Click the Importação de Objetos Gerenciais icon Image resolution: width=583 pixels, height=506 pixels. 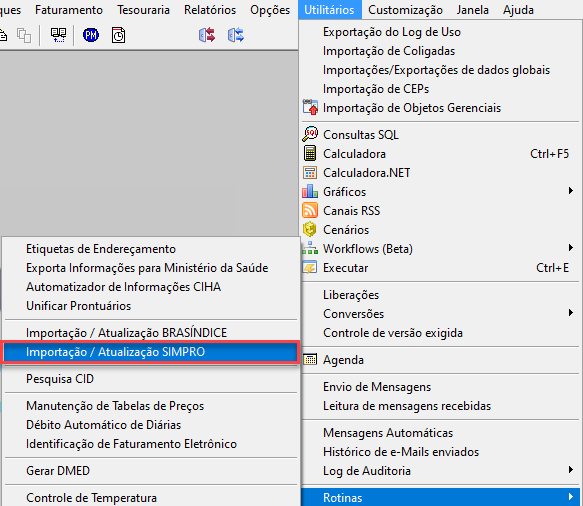[x=310, y=107]
